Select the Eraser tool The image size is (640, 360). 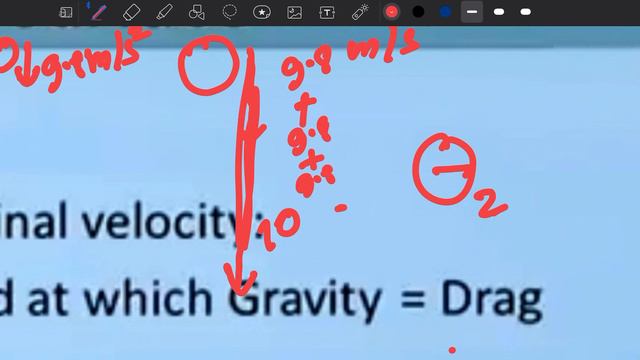pyautogui.click(x=131, y=12)
